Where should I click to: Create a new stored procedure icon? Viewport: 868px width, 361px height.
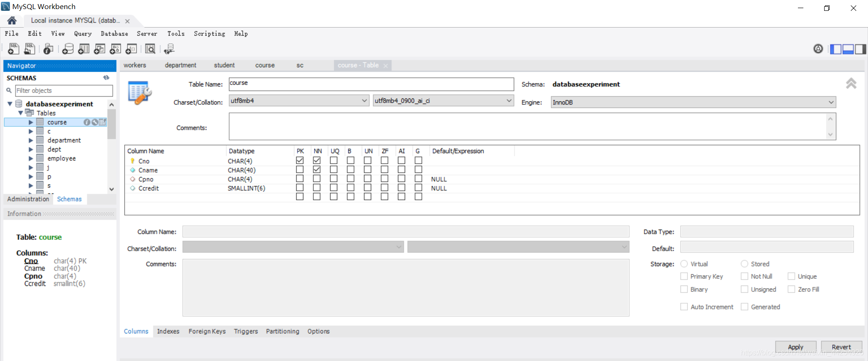[115, 49]
